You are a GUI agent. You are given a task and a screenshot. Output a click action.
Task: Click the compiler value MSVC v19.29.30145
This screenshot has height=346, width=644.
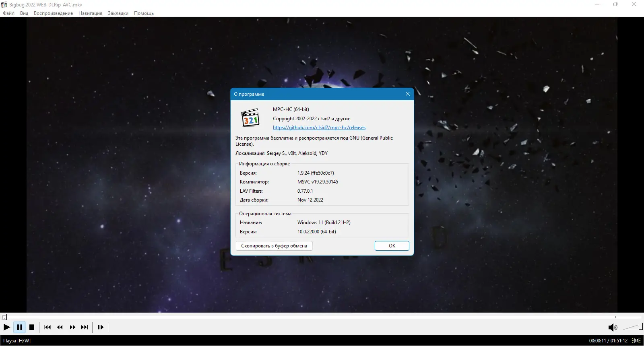point(318,182)
